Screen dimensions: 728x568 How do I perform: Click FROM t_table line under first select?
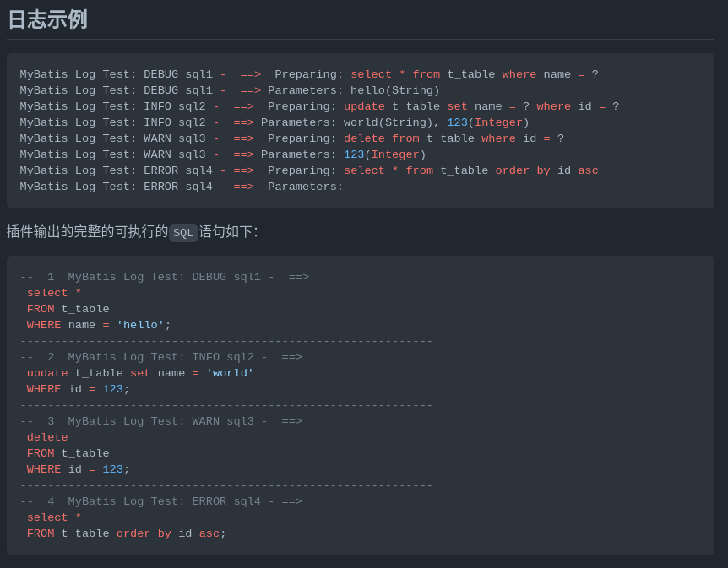(68, 309)
